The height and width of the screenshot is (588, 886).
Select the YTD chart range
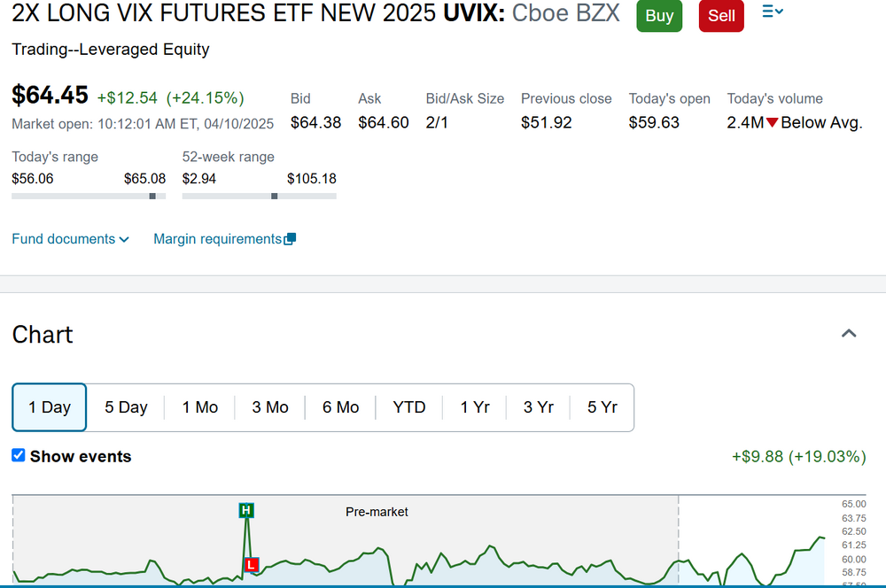tap(409, 407)
